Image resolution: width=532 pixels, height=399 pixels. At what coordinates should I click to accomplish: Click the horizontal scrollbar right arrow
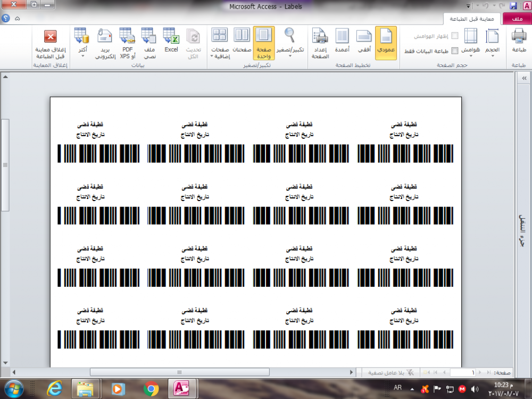[x=352, y=372]
